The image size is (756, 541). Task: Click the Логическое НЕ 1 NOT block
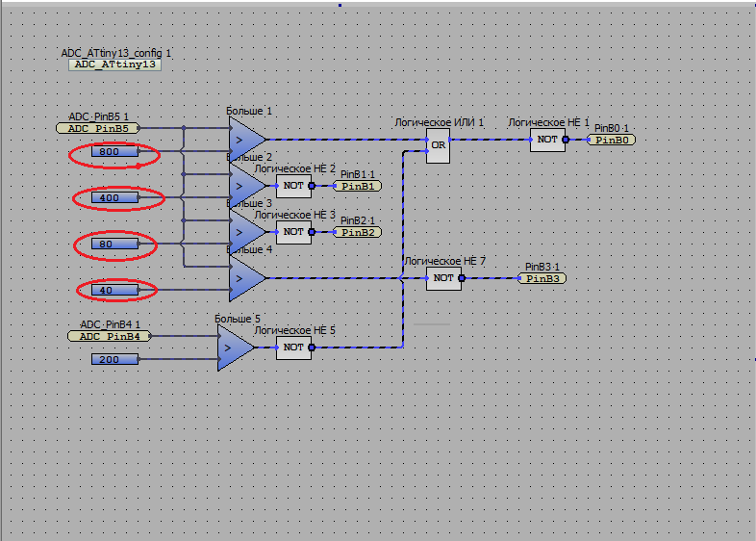click(546, 140)
